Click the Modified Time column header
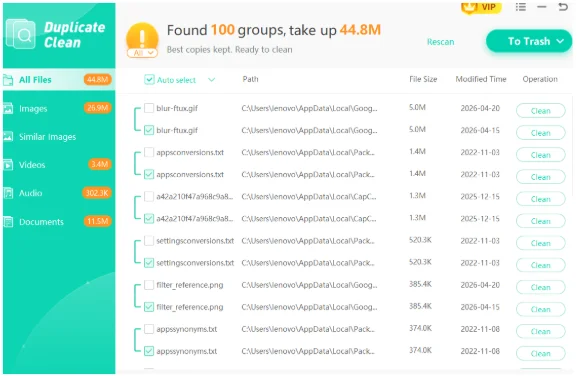Screen dimensions: 588x376 [x=481, y=79]
